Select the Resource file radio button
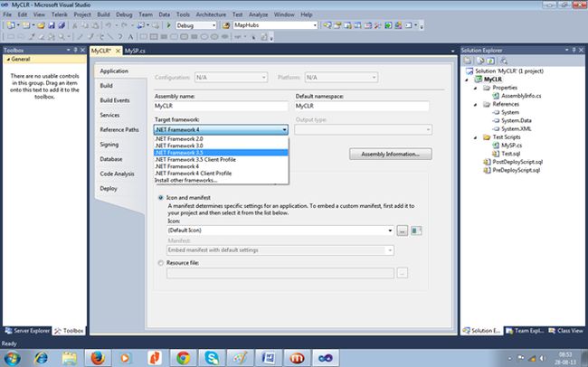The width and height of the screenshot is (588, 367). pos(161,263)
